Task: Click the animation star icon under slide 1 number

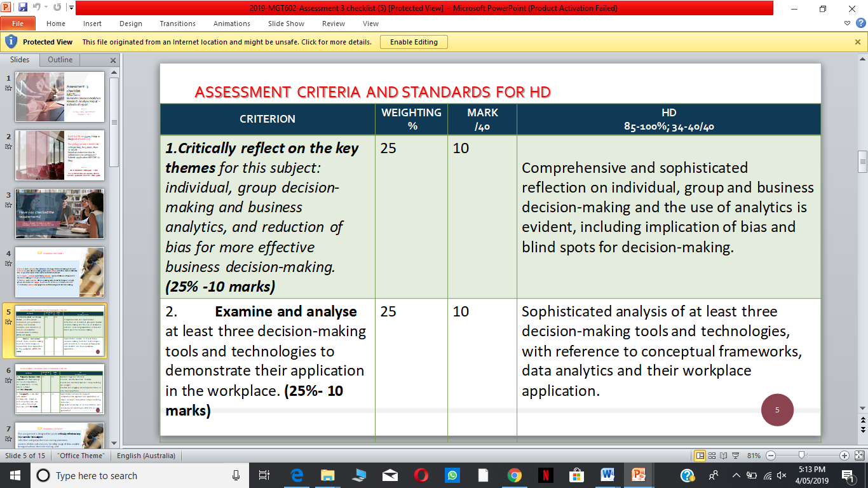Action: (8, 88)
